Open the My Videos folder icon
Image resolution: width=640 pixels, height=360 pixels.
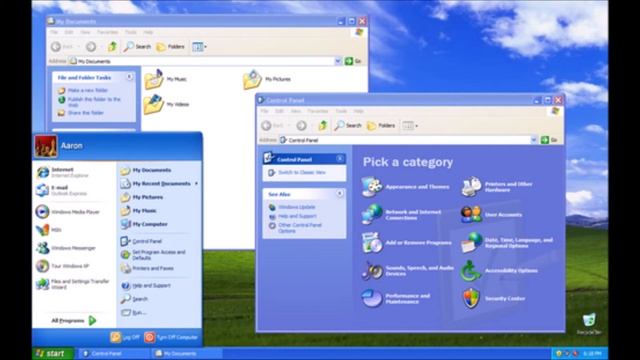[154, 104]
